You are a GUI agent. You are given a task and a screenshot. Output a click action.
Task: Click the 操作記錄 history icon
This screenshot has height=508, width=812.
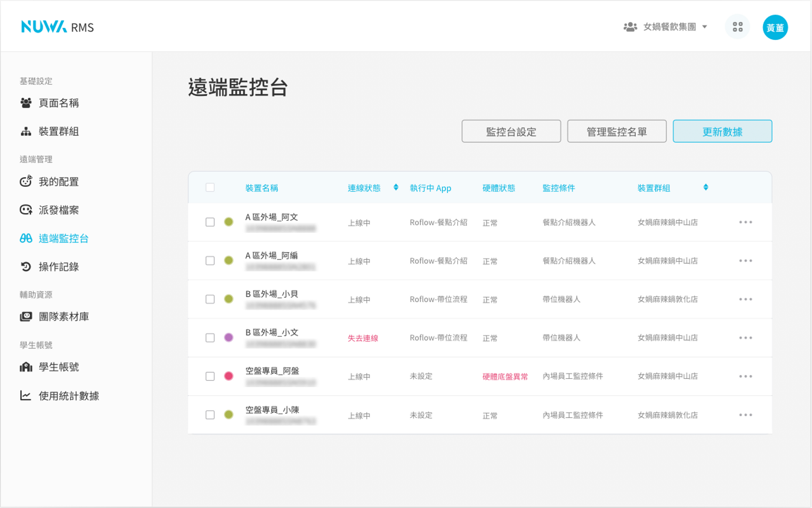click(x=26, y=267)
